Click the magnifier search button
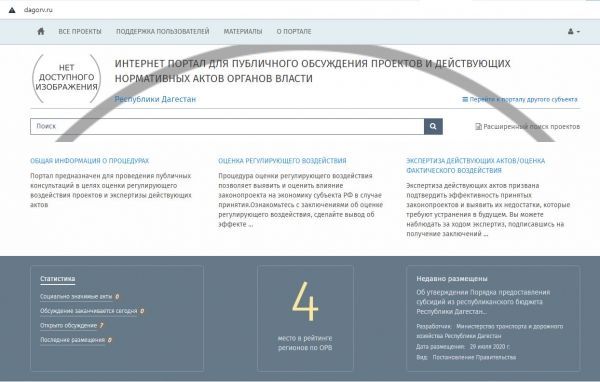 (433, 126)
